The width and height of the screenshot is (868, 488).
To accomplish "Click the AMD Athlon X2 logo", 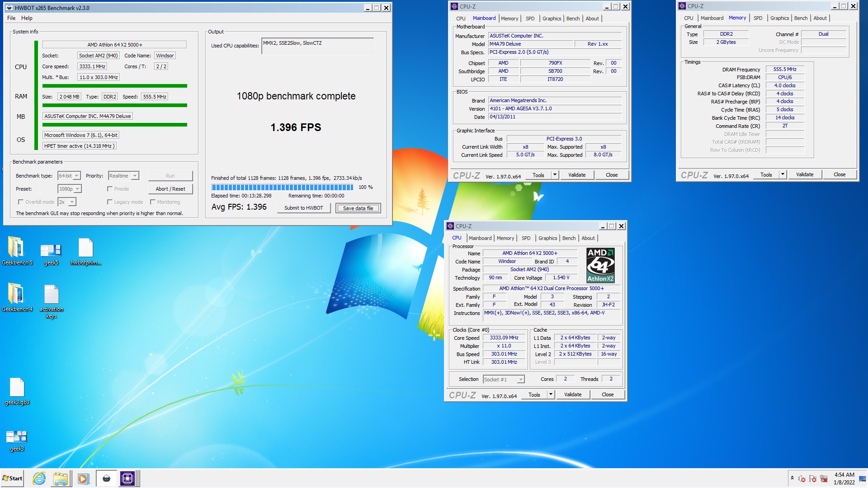I will (x=600, y=265).
